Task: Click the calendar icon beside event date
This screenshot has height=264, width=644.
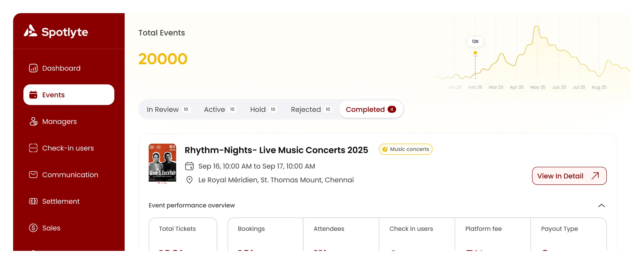Action: [189, 166]
